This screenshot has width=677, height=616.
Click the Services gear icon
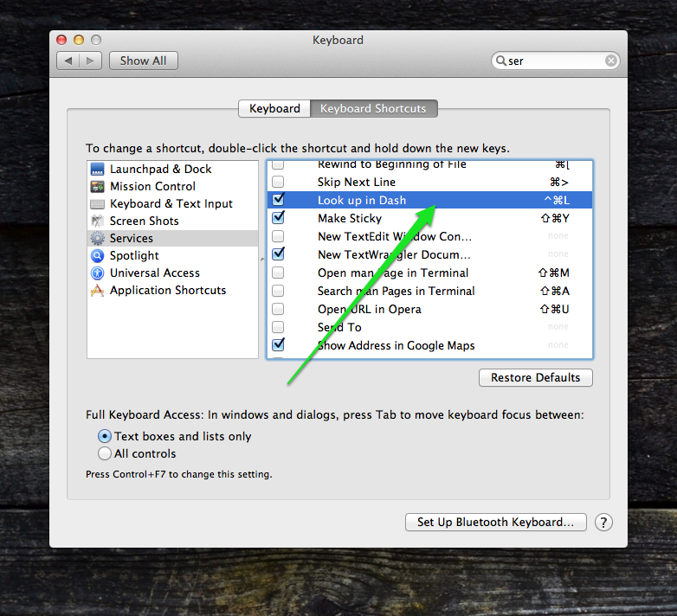click(97, 239)
